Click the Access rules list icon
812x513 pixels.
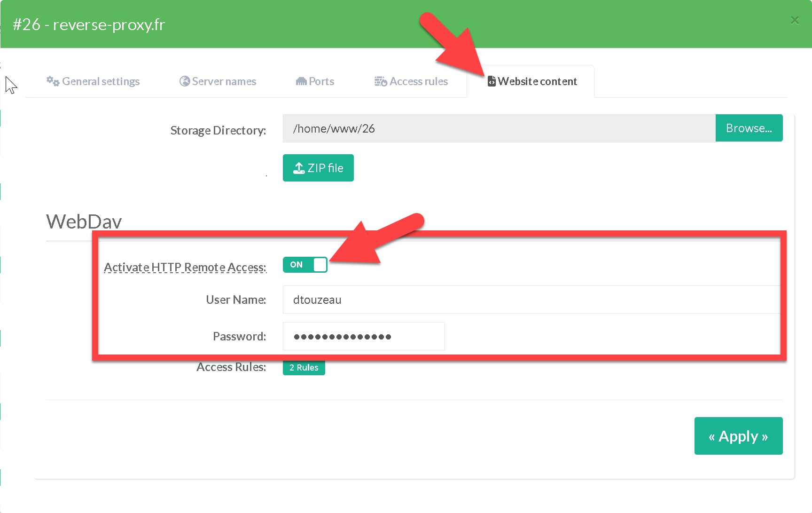(x=381, y=81)
